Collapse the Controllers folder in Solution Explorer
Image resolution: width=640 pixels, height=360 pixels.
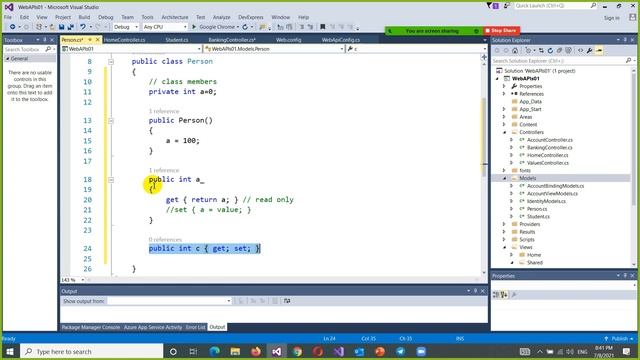pyautogui.click(x=504, y=132)
